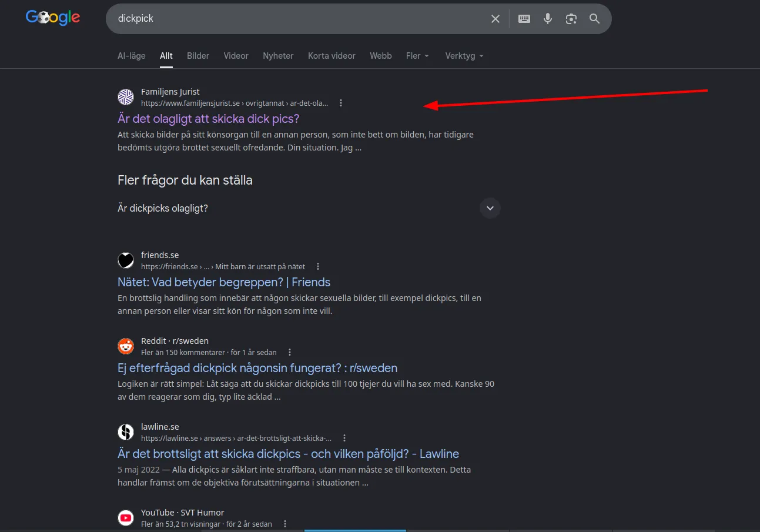The width and height of the screenshot is (760, 532).
Task: Click the YouTube favicon
Action: coord(126,518)
